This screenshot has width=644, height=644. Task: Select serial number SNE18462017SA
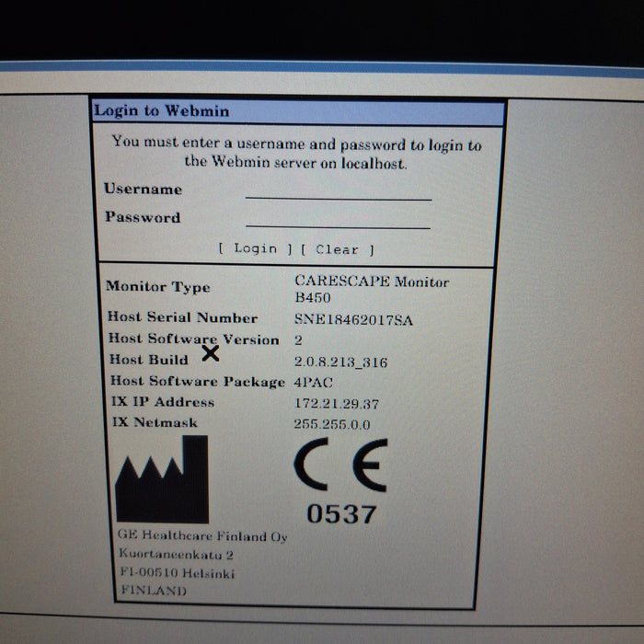point(353,319)
